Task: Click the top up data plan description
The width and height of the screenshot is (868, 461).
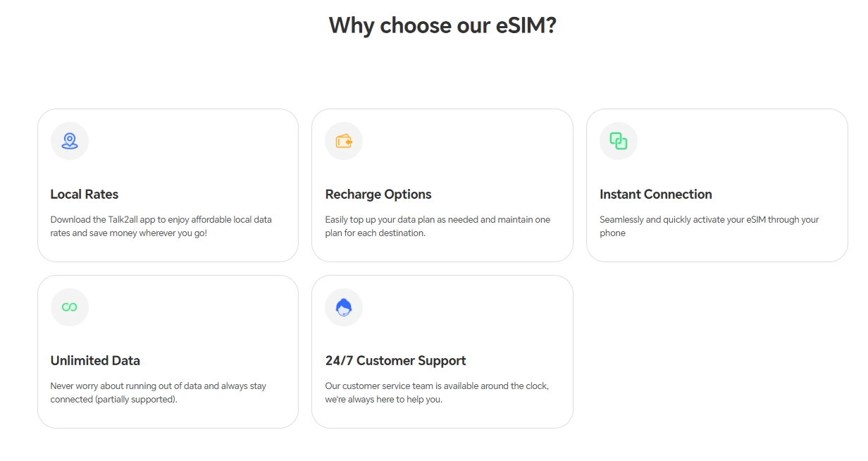Action: [x=438, y=220]
